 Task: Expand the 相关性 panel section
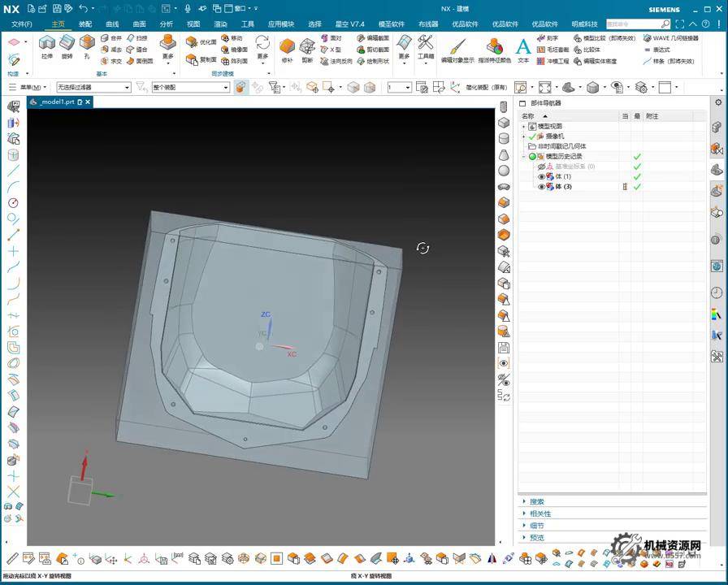540,513
